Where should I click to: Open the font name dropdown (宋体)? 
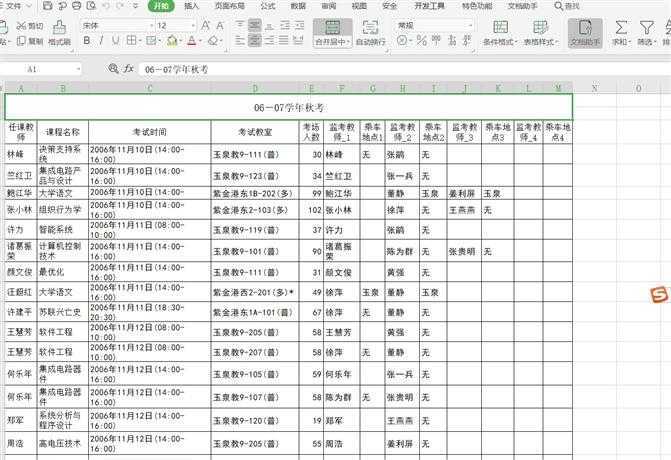pyautogui.click(x=151, y=26)
